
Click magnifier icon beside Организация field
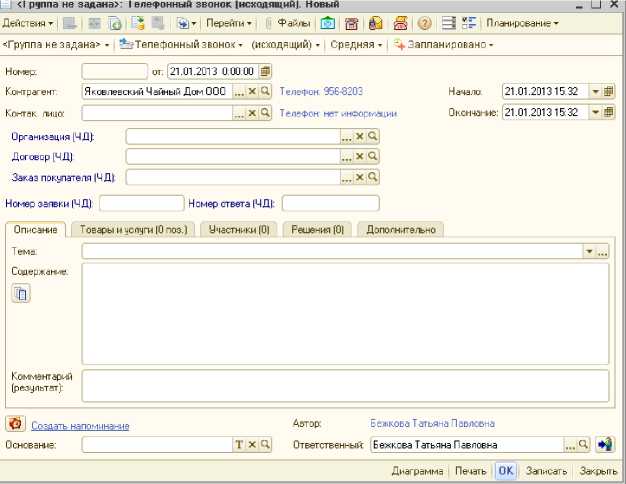[372, 135]
